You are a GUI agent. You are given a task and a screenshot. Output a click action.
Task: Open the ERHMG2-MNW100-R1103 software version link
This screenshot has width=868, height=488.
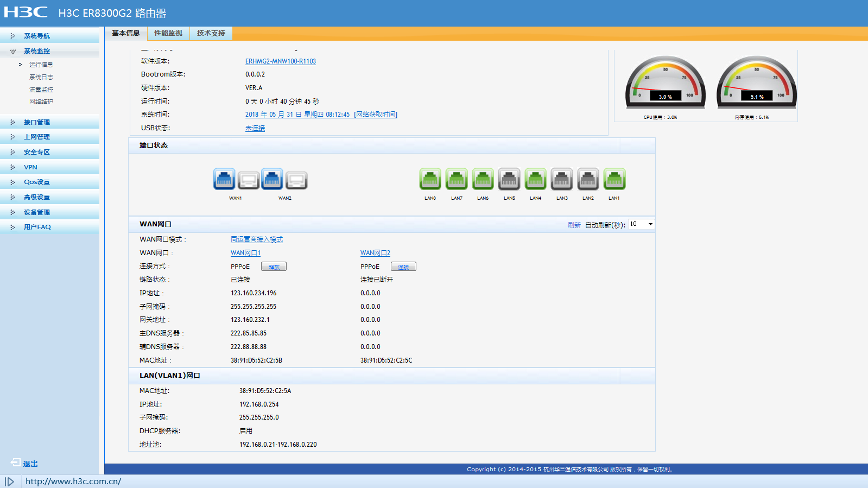(x=281, y=61)
